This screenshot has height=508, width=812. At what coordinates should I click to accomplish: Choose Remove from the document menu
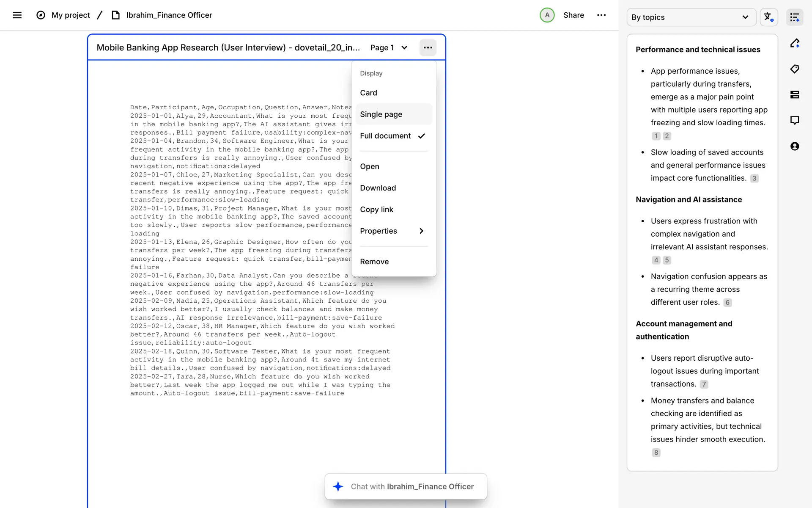click(374, 262)
